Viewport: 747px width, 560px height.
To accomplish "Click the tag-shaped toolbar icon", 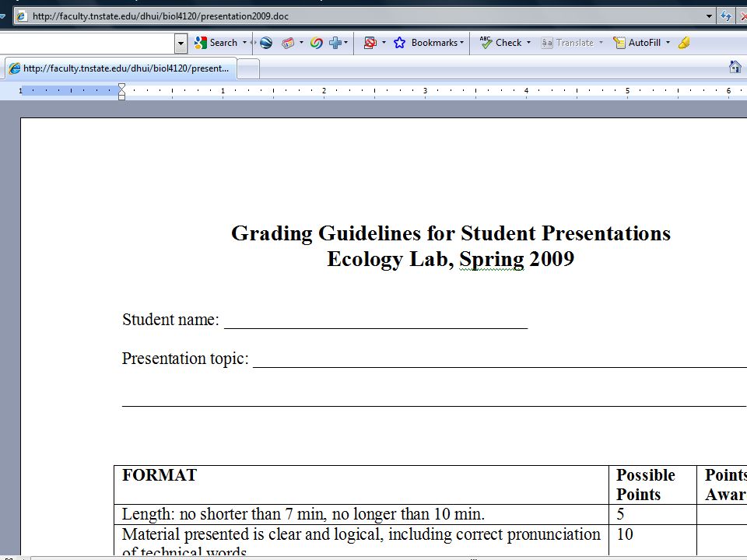I will [x=288, y=43].
